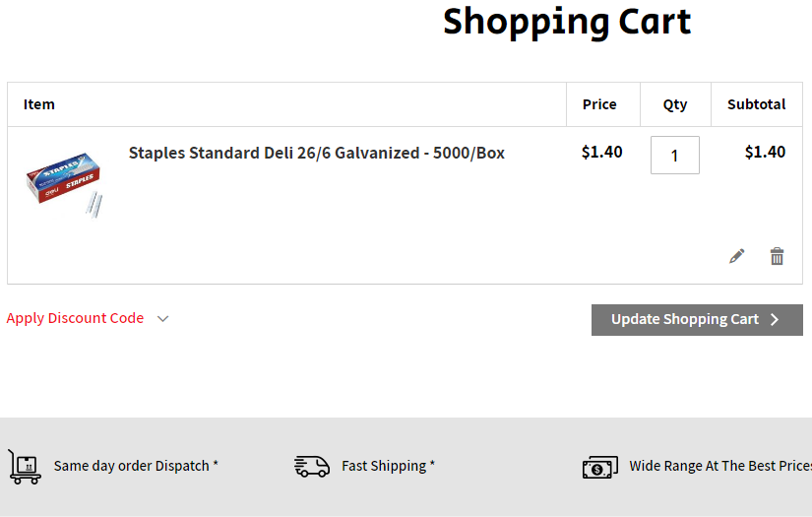This screenshot has width=812, height=517.
Task: Click the same day dispatch trolley icon
Action: [25, 466]
